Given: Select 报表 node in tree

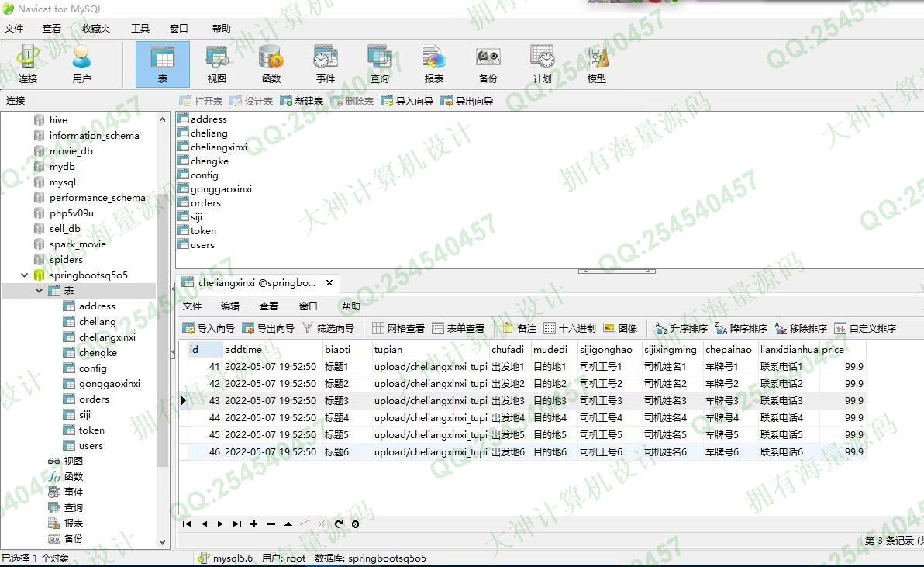Looking at the screenshot, I should [73, 524].
